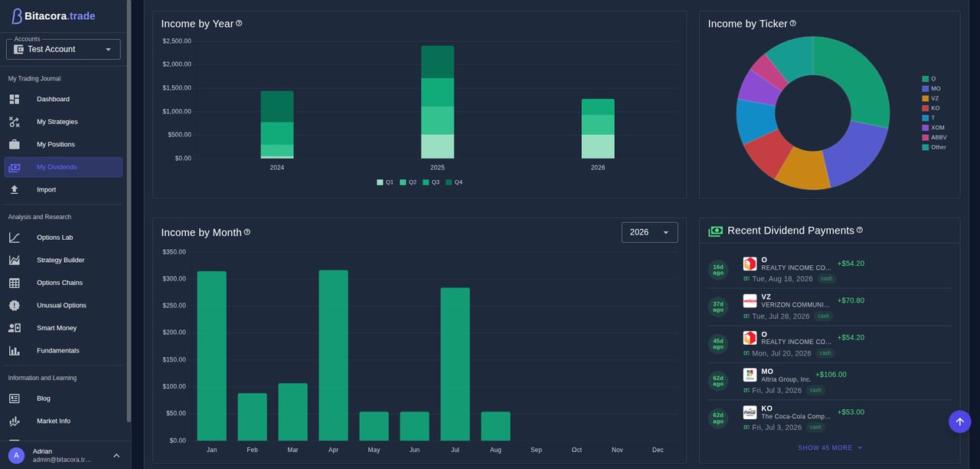980x469 pixels.
Task: Click the +$106.00 MO payment amount
Action: click(x=831, y=375)
